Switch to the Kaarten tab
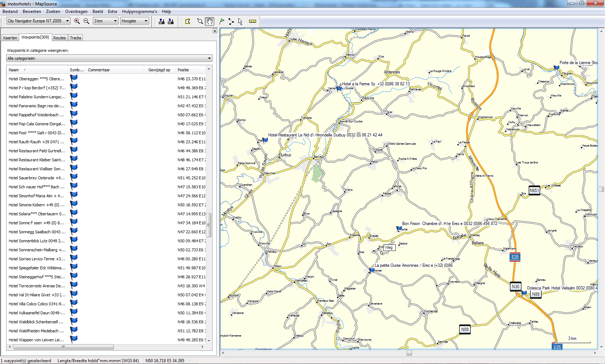Screen dimensions: 605x364 (10, 38)
